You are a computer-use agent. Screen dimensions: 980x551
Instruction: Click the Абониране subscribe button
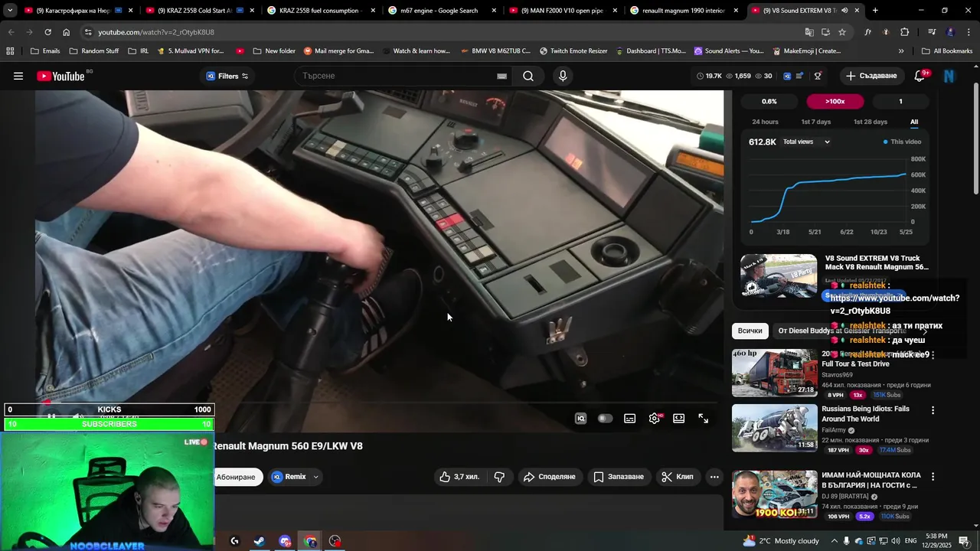coord(237,477)
